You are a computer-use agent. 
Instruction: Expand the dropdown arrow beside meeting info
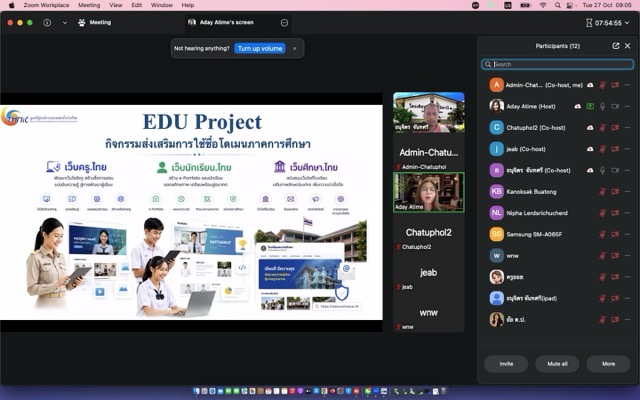tap(65, 23)
